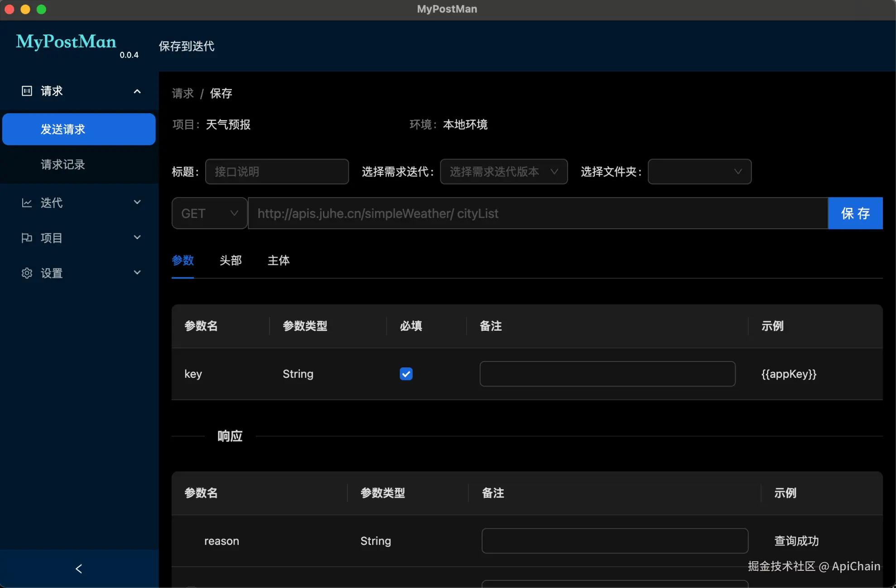
Task: Uncheck the required checkbox for key
Action: [406, 374]
